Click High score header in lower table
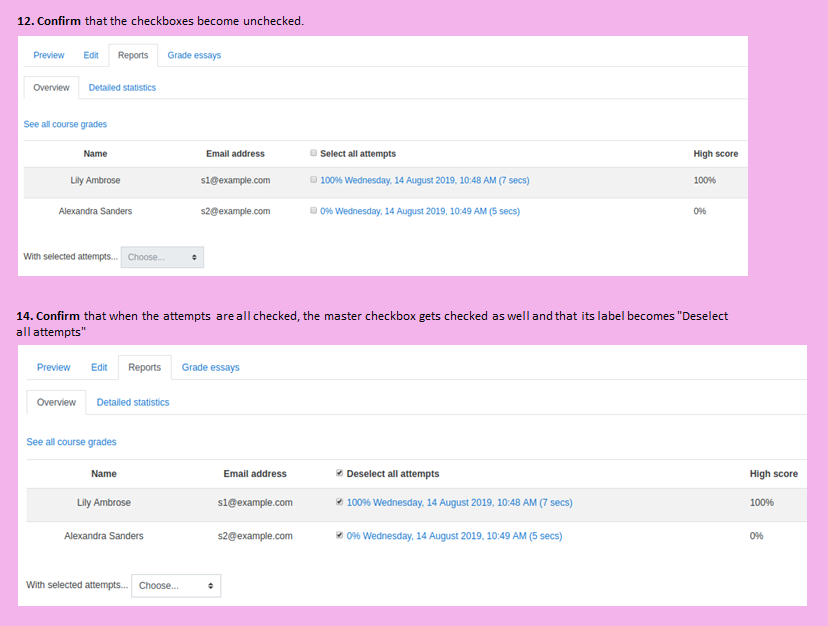Image resolution: width=828 pixels, height=626 pixels. (x=774, y=474)
